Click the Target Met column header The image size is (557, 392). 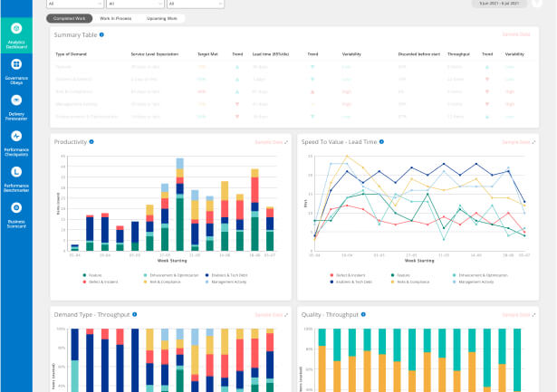pos(207,54)
